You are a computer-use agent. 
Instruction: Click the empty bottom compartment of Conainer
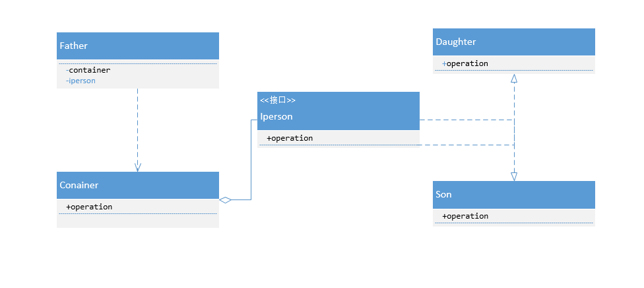click(137, 221)
